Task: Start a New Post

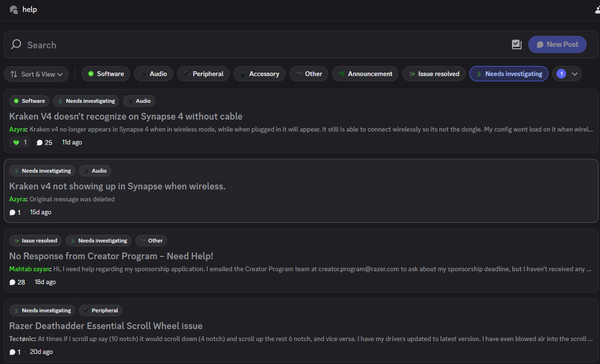Action: click(x=557, y=44)
